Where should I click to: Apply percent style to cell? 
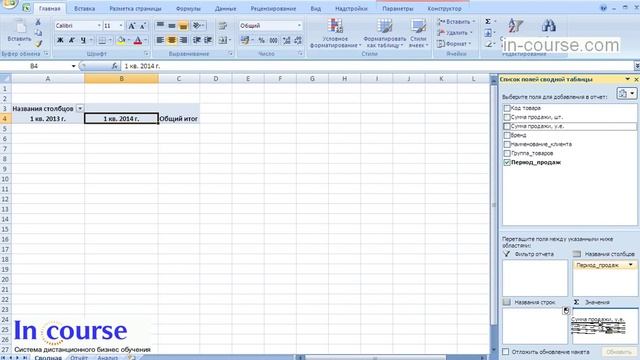tap(261, 40)
